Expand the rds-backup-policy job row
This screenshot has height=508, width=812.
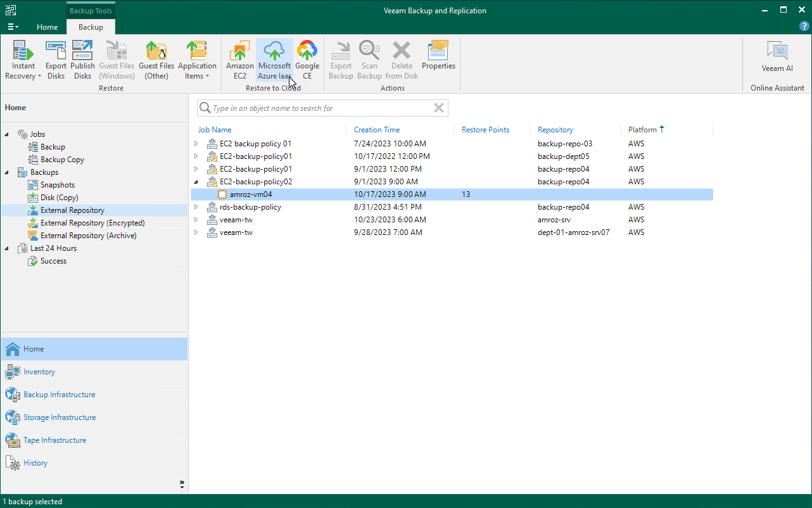point(196,207)
